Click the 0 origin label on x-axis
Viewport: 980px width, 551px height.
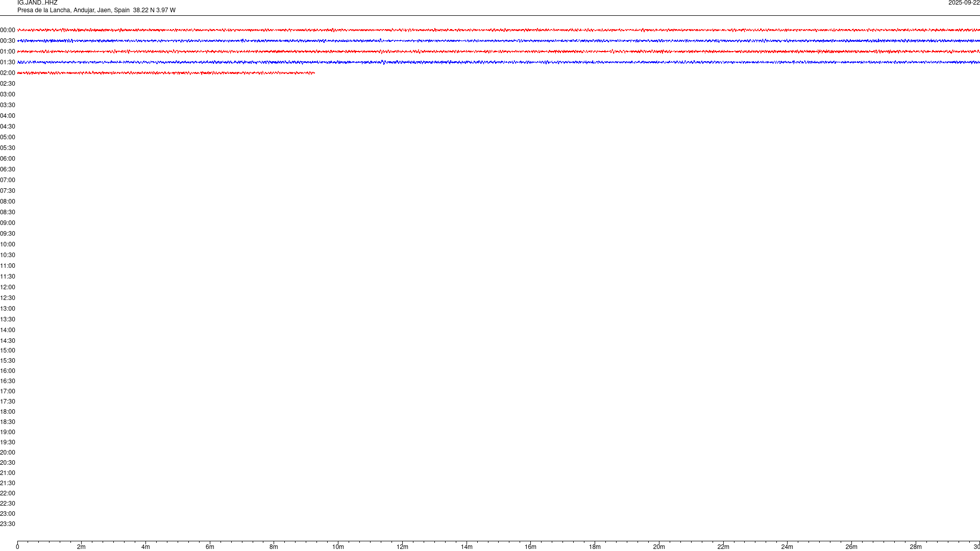[x=17, y=547]
